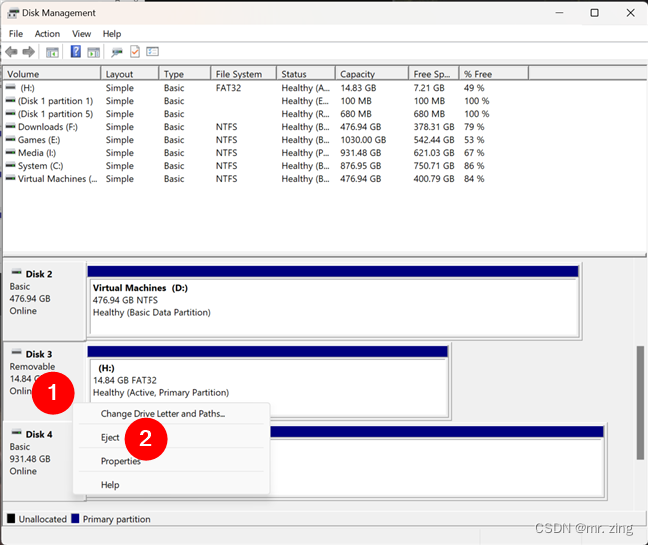Choose Help from the context menu

click(x=171, y=485)
